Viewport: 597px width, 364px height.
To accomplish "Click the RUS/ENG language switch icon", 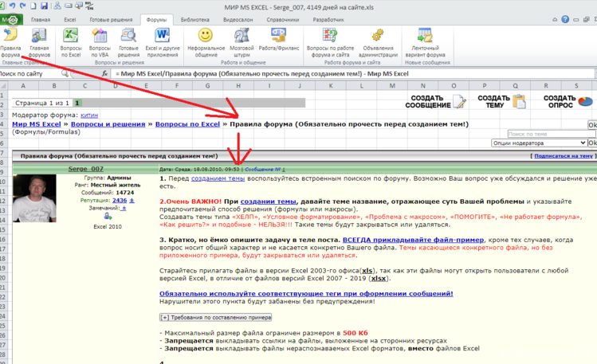I will tap(90, 6).
